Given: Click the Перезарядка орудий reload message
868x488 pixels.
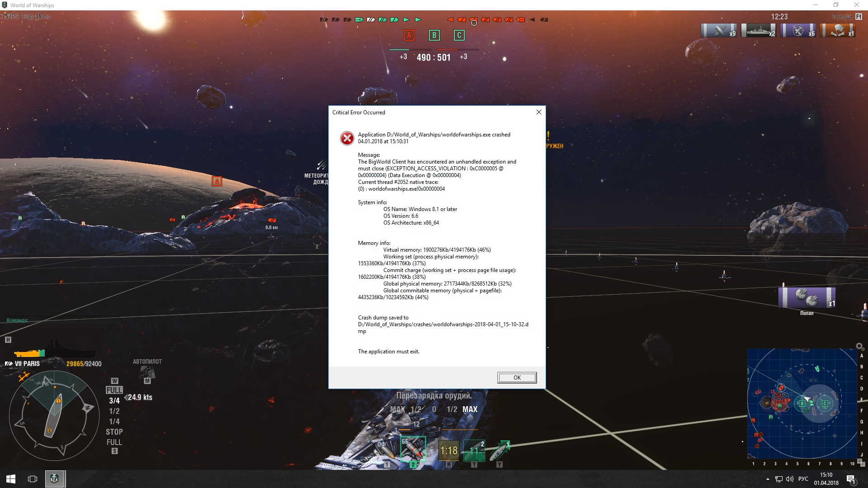Looking at the screenshot, I should [434, 396].
